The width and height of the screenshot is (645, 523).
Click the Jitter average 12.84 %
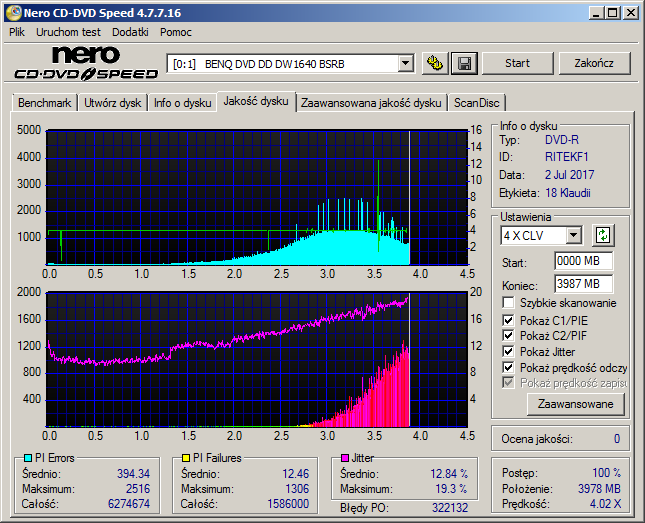449,474
